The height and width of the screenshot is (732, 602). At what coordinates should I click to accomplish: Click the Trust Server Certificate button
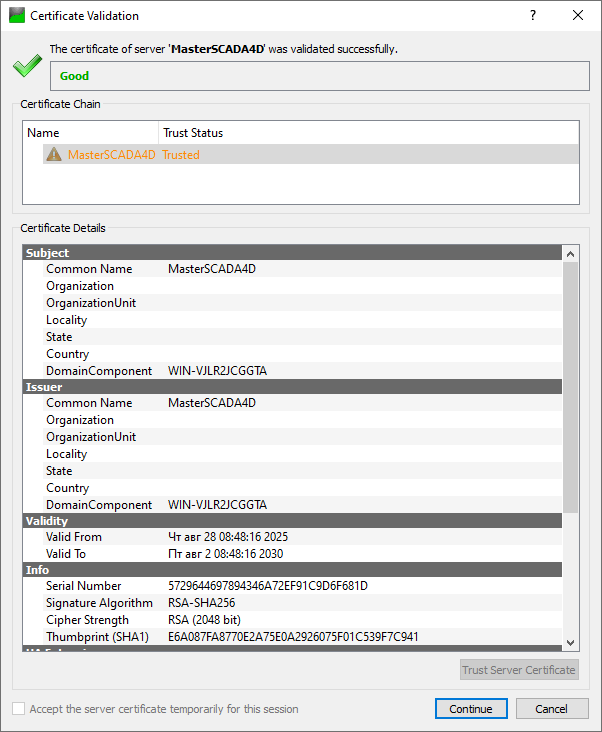coord(519,670)
